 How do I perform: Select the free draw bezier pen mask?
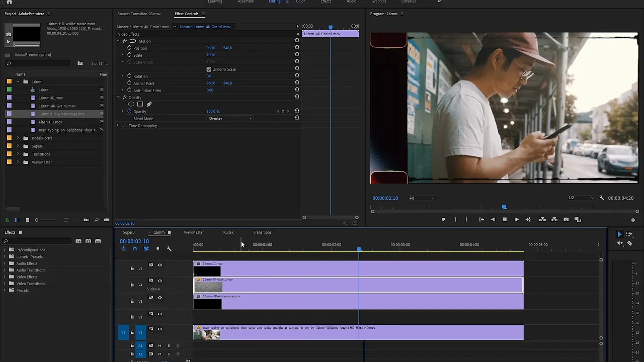pos(149,104)
